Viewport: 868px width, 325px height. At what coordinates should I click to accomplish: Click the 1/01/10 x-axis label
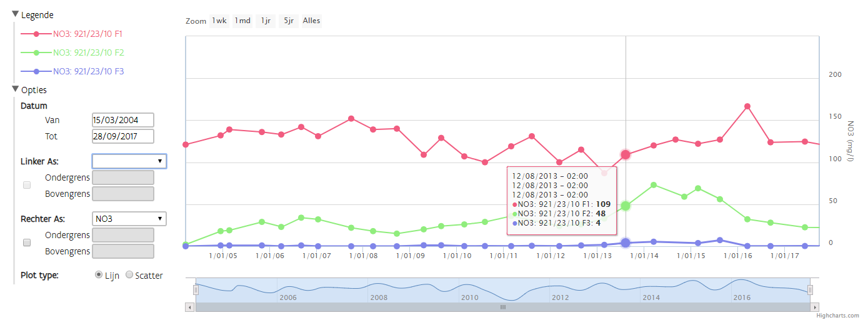457,256
